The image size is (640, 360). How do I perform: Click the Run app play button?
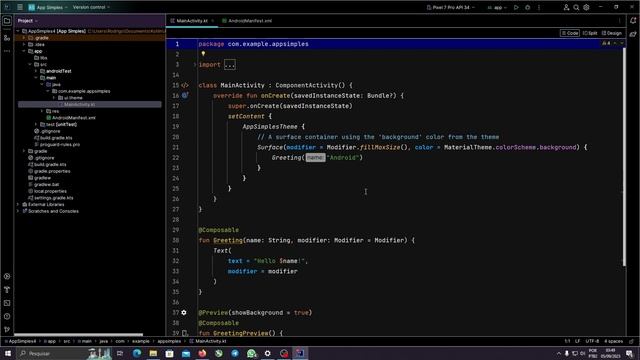[x=516, y=7]
